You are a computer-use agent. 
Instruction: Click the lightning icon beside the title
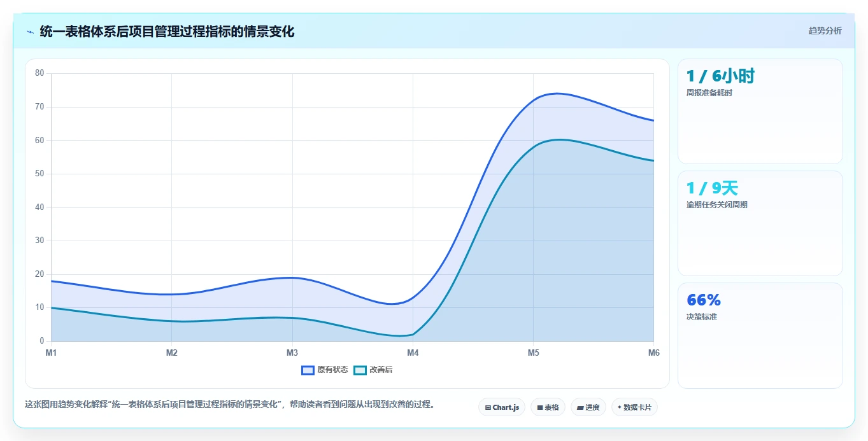pyautogui.click(x=30, y=31)
